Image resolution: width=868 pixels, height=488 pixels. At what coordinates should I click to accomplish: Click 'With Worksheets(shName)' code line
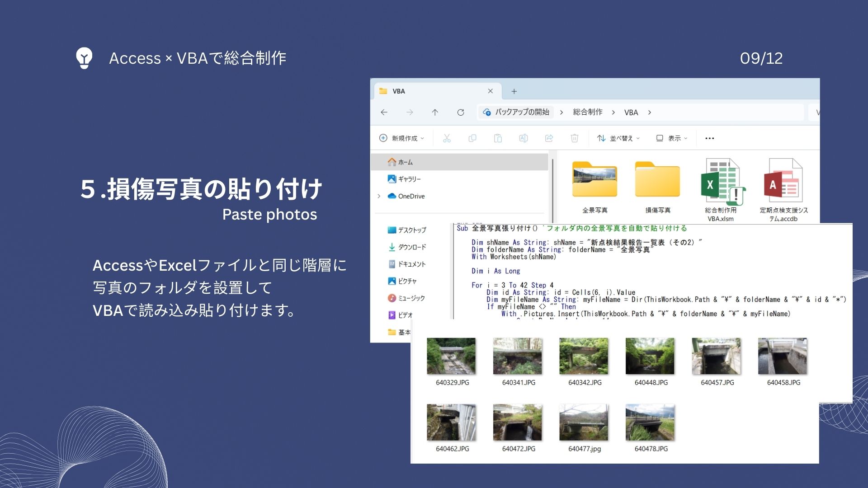click(514, 257)
